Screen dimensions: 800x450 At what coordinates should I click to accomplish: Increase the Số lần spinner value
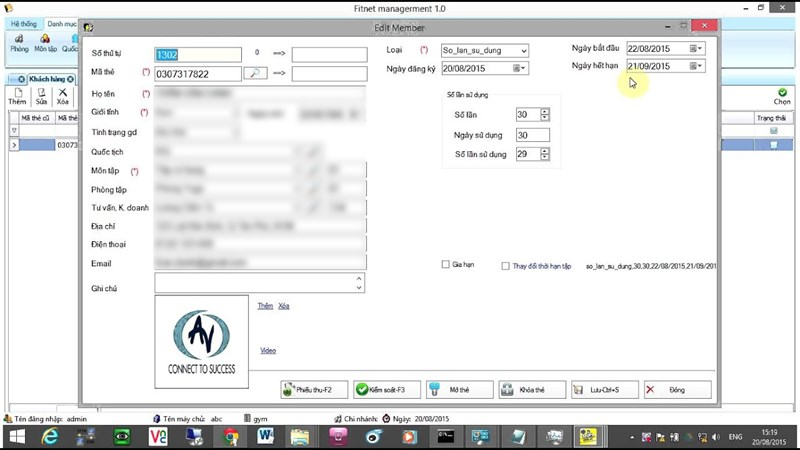pyautogui.click(x=545, y=112)
